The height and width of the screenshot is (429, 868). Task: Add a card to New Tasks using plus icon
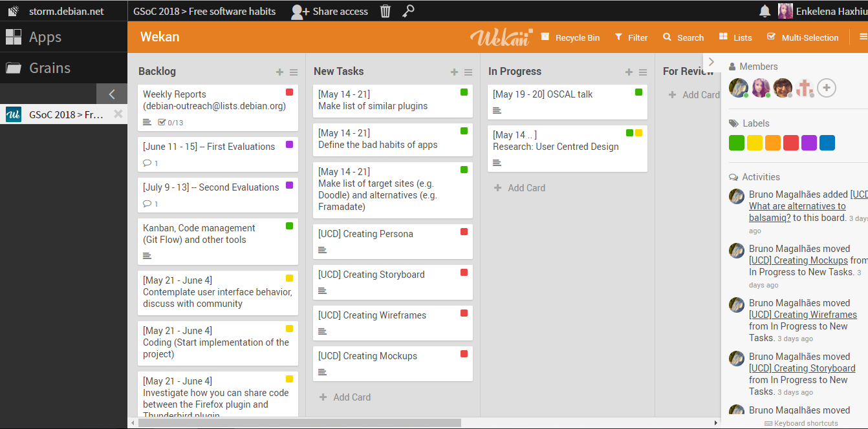[454, 72]
